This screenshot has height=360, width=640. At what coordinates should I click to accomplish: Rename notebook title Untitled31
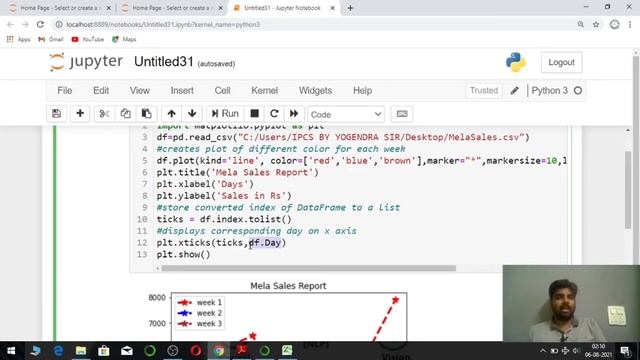click(x=164, y=62)
